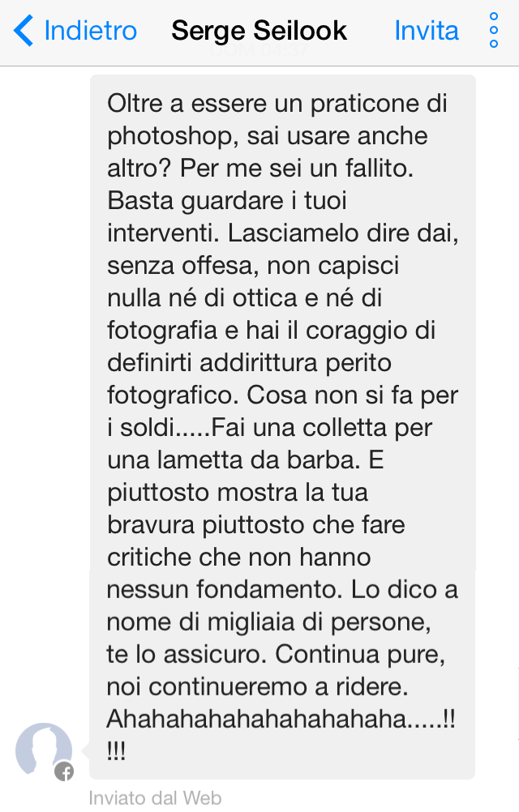The height and width of the screenshot is (812, 519).
Task: Tap the Facebook badge on the avatar
Action: pos(64,771)
